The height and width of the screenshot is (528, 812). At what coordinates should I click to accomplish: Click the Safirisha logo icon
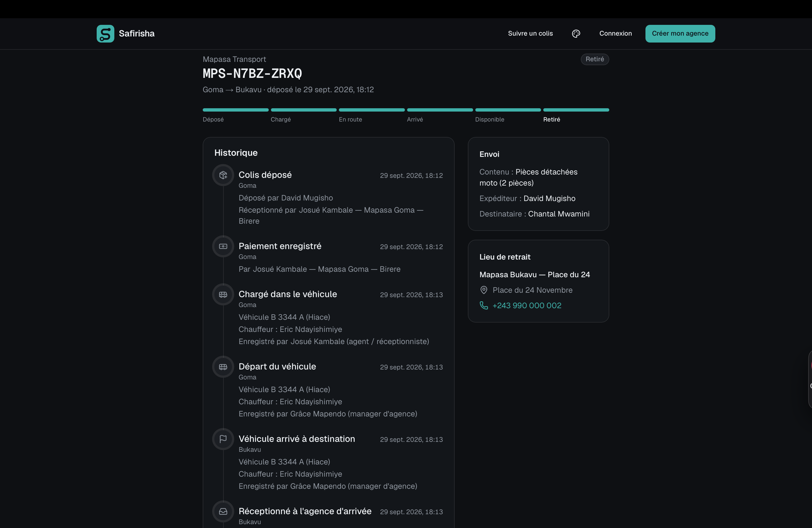106,33
